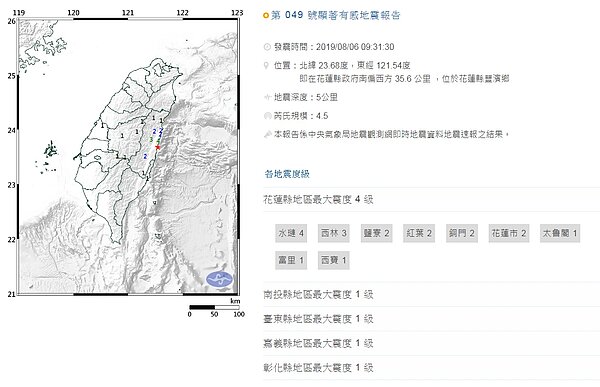Click the magnitude circle icon beside 芮氏規模

267,116
